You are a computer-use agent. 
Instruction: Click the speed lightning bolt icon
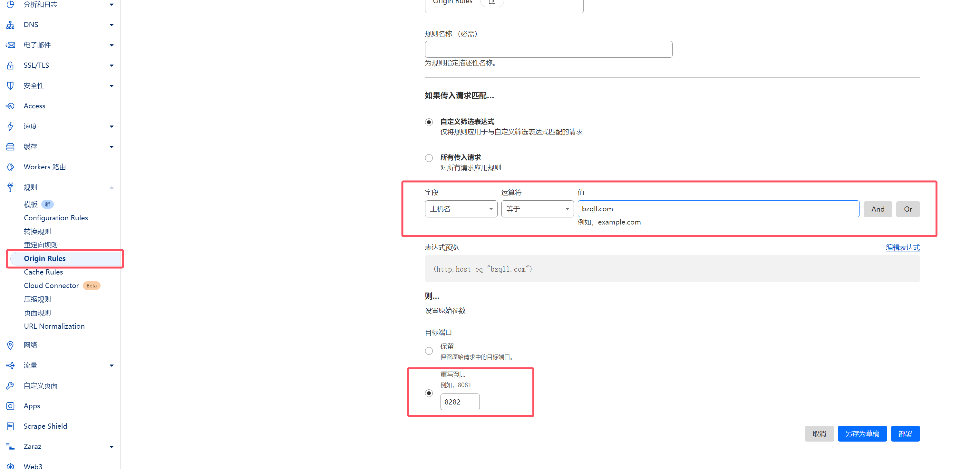pyautogui.click(x=10, y=126)
